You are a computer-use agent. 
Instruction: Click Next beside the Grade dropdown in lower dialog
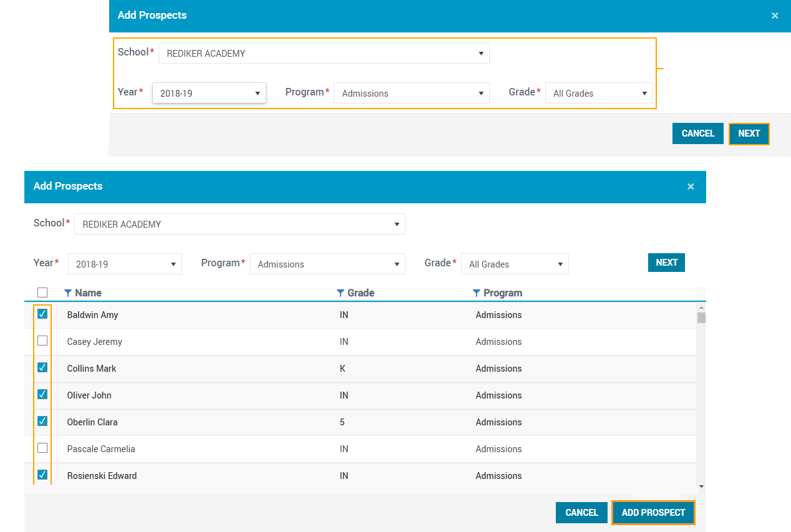(x=666, y=263)
